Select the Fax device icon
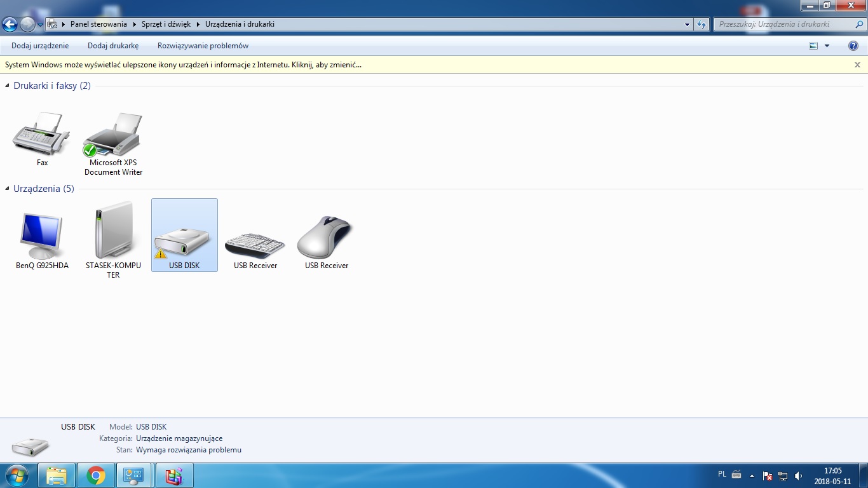Screen dimensions: 868x488 click(42, 135)
